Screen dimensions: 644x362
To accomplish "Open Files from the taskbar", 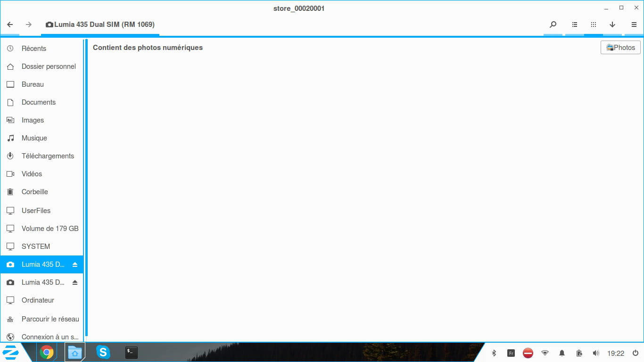I will pos(75,352).
